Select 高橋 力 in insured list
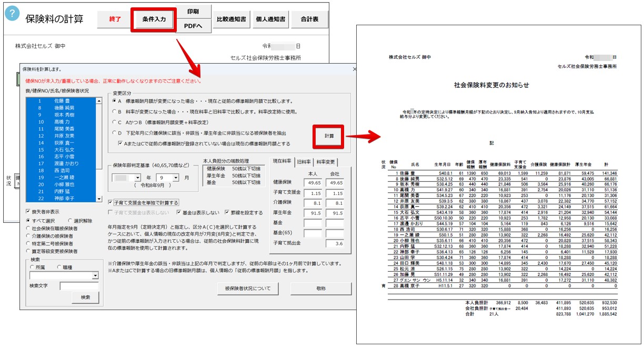644x349 pixels. (x=61, y=121)
